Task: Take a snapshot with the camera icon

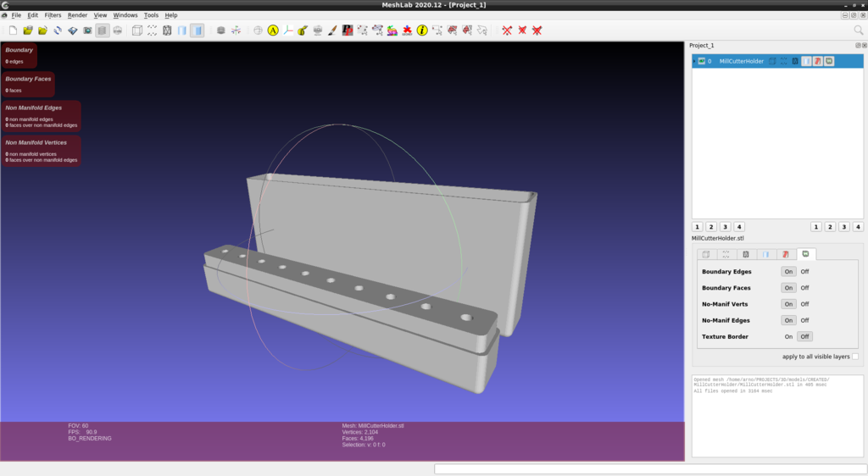Action: [x=87, y=30]
